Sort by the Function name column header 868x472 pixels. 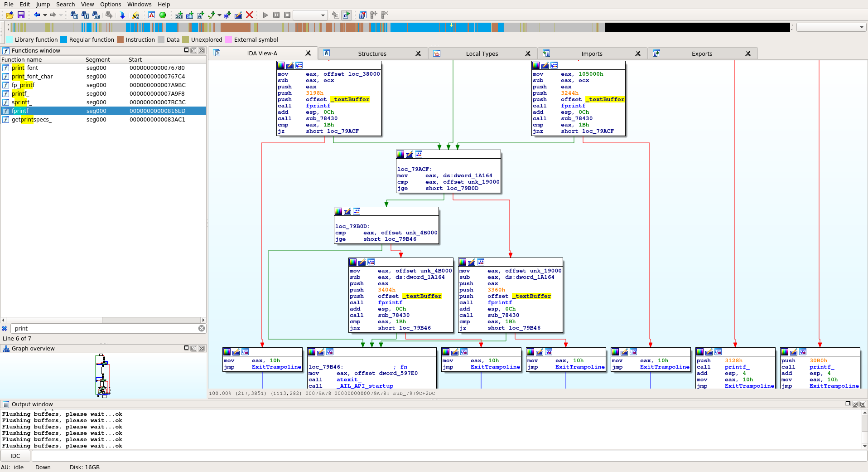pyautogui.click(x=43, y=59)
